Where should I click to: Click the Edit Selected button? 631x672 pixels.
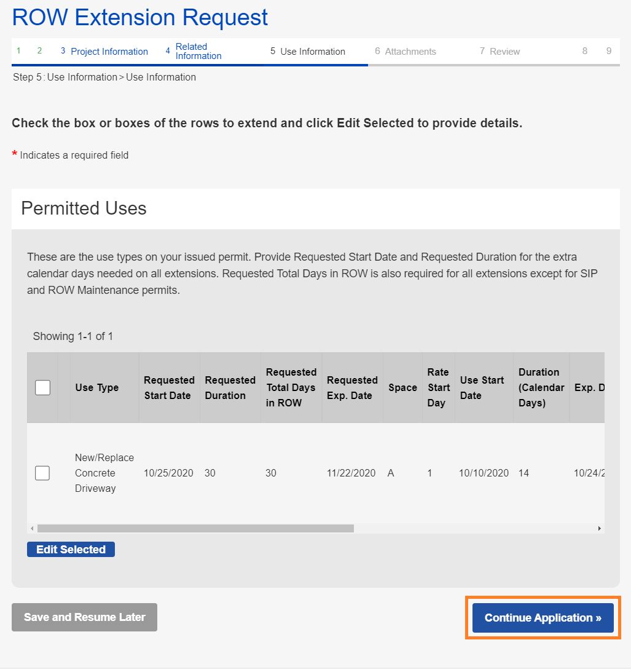pos(71,549)
